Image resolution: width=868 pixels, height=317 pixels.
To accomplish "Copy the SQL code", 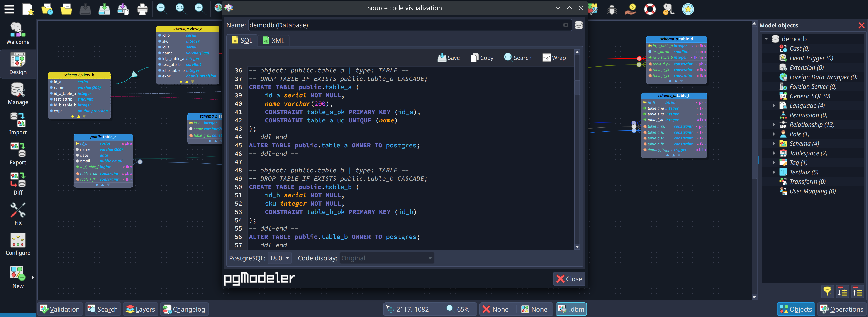I will pyautogui.click(x=482, y=58).
